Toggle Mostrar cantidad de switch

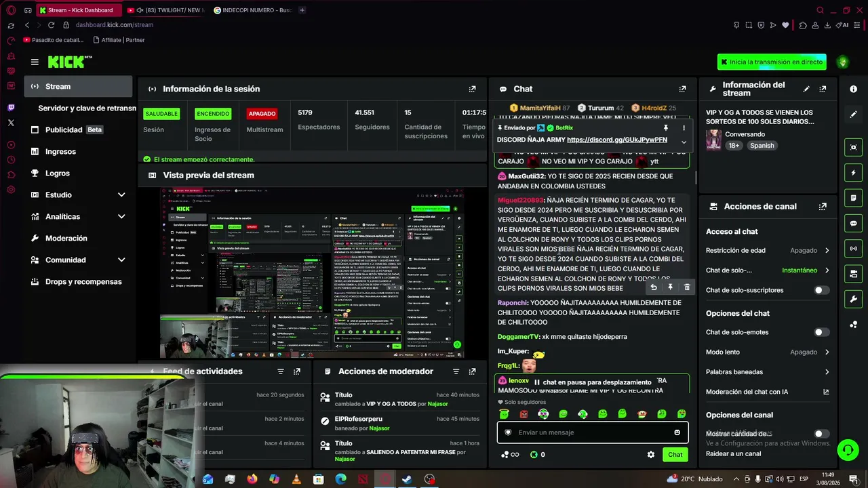(821, 434)
